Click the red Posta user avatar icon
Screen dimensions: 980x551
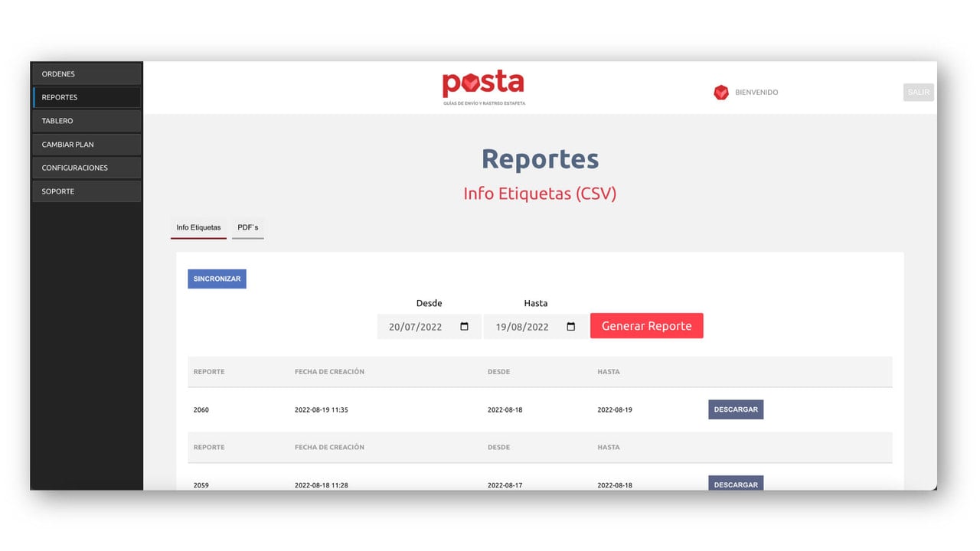point(720,93)
